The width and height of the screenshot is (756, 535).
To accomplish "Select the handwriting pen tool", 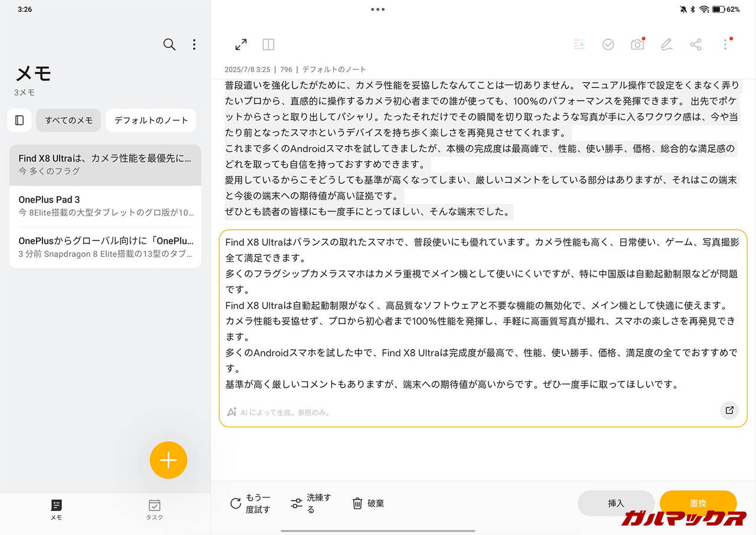I will pos(666,45).
